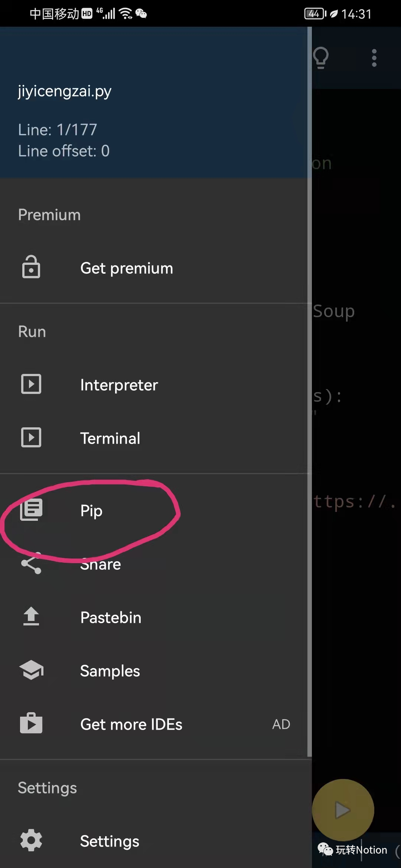Tap the Pastebin upload icon
Image resolution: width=401 pixels, height=868 pixels.
31,617
